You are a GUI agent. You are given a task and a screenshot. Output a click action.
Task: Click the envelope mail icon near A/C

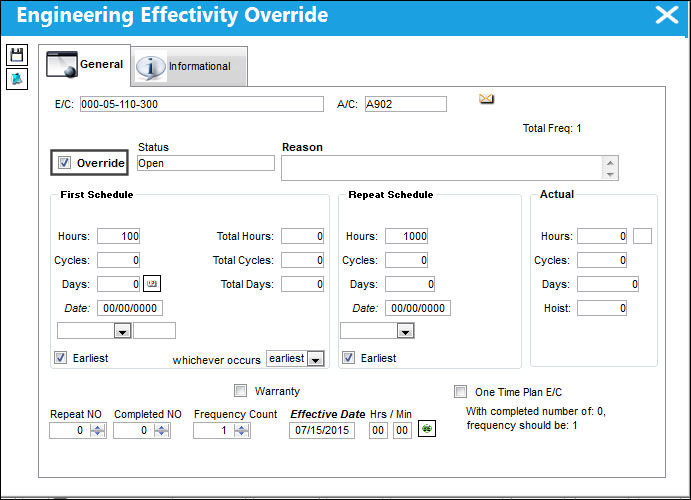pos(486,99)
